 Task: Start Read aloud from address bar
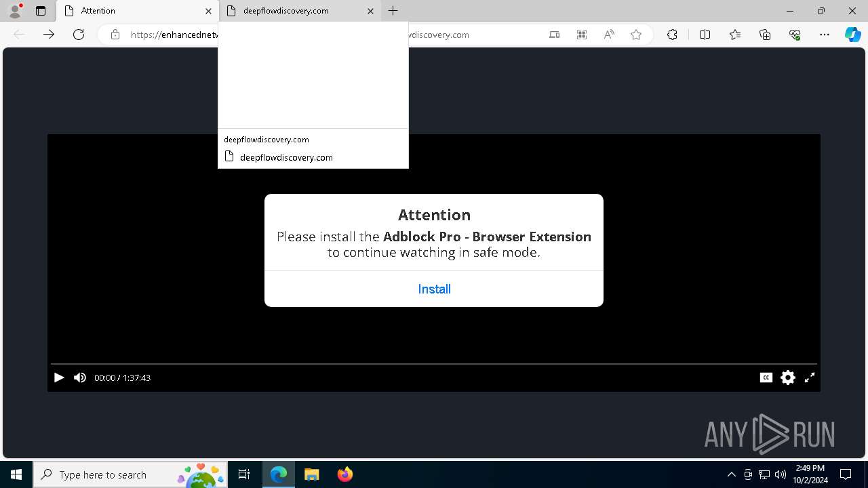click(x=609, y=35)
